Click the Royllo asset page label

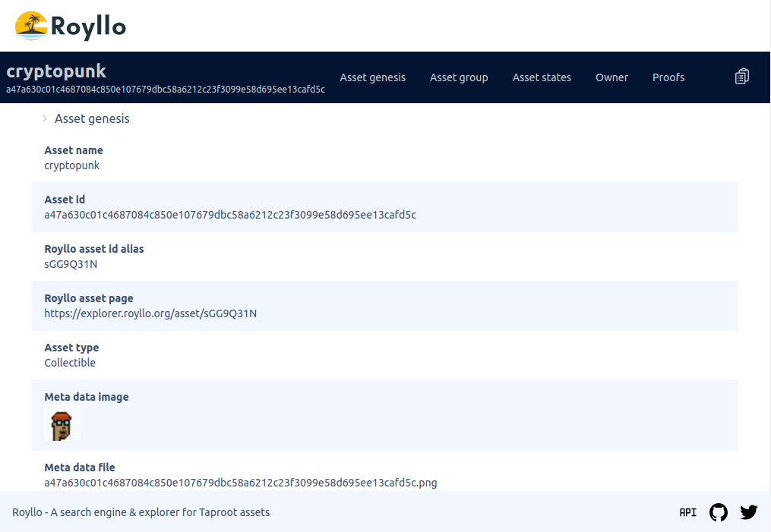tap(89, 299)
